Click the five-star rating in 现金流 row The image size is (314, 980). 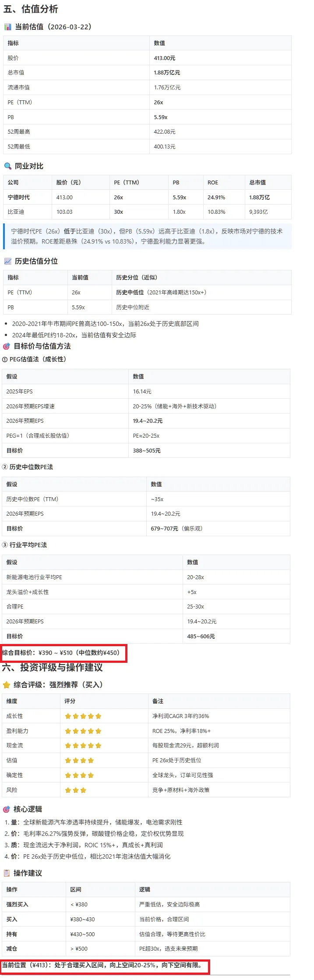[83, 746]
